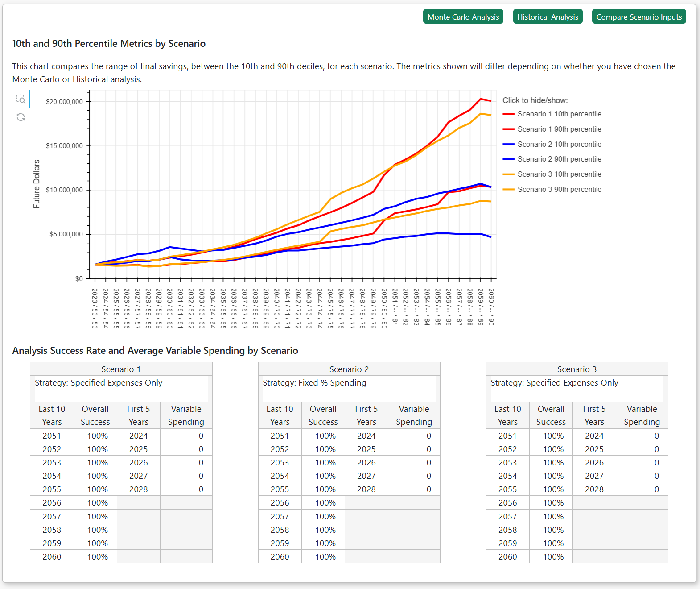Click the Scenario 1 table header
The image size is (700, 589).
[x=121, y=369]
